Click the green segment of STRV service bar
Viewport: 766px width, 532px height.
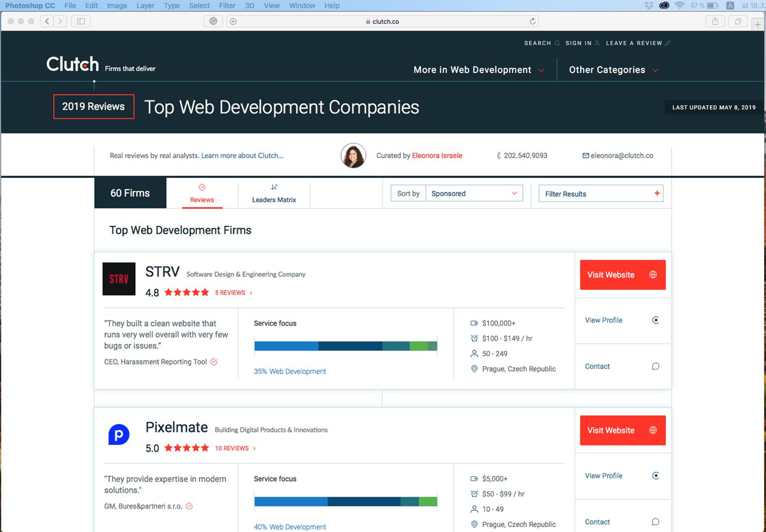pos(418,346)
